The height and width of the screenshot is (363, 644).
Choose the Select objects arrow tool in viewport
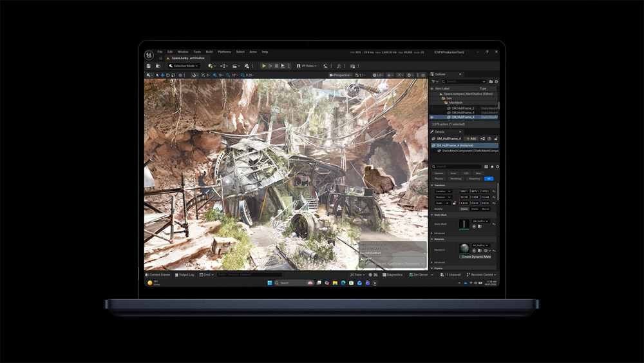pos(157,75)
